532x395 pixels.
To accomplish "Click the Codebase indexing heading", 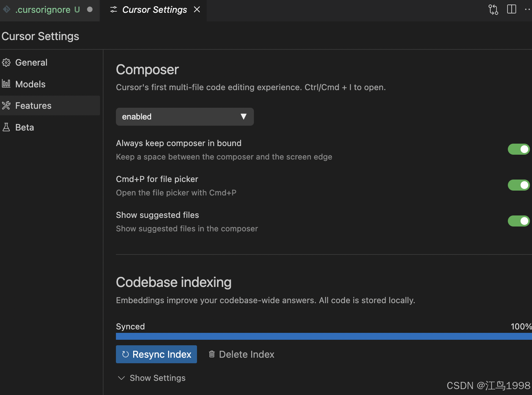I will coord(174,282).
